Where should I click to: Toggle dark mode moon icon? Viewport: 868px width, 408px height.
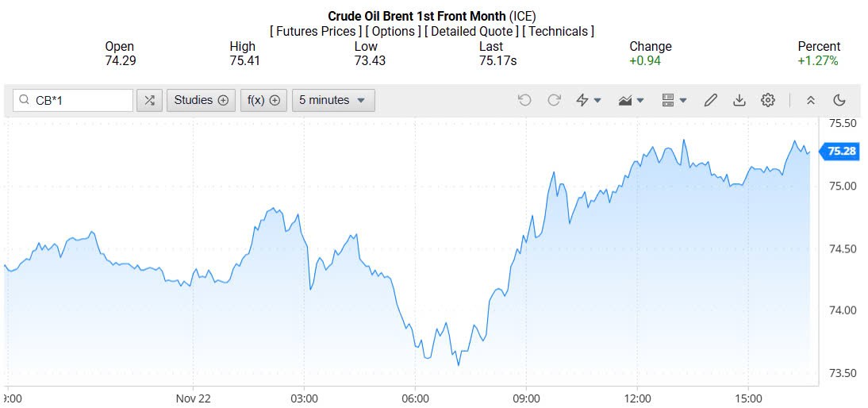tap(839, 100)
